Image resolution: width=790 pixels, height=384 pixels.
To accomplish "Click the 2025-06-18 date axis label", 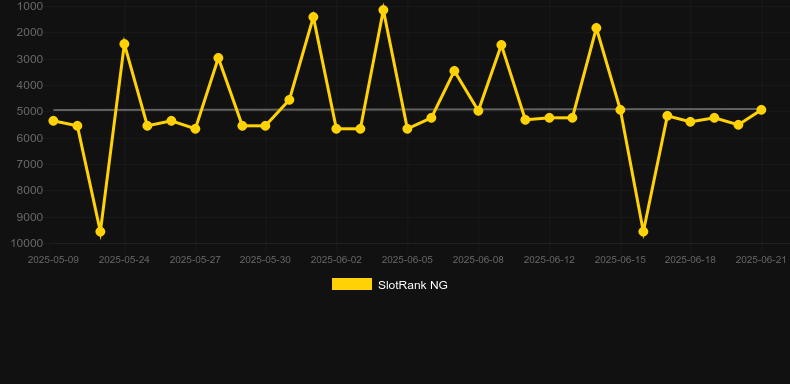I will click(690, 260).
